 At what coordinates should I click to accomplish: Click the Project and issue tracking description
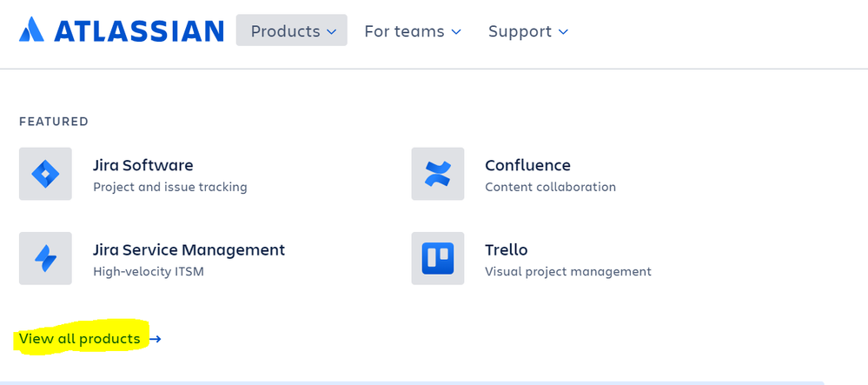click(170, 187)
